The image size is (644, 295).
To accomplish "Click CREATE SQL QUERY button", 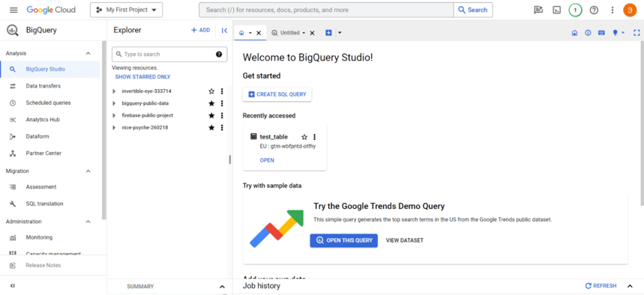I will tap(277, 94).
